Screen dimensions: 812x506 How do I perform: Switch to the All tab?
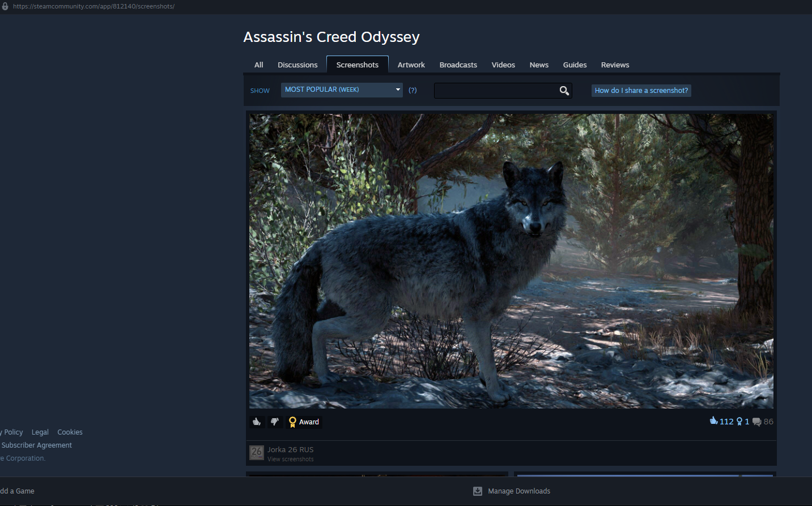pos(259,65)
